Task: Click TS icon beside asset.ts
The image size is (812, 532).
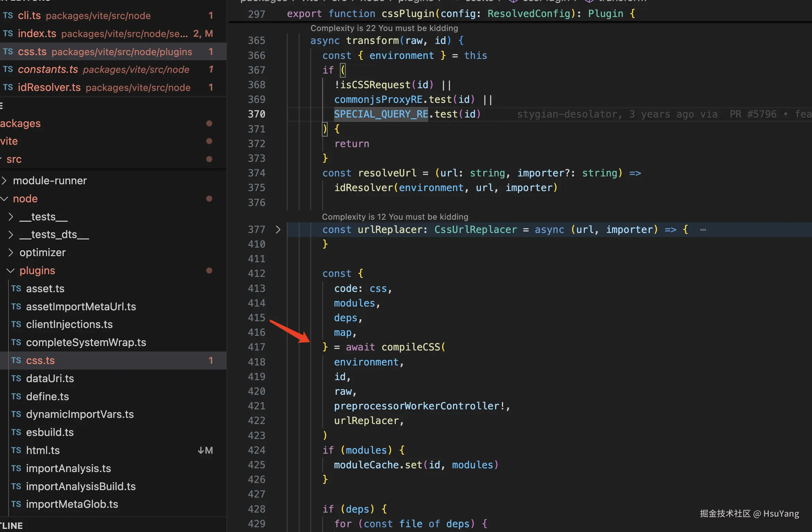Action: 16,289
